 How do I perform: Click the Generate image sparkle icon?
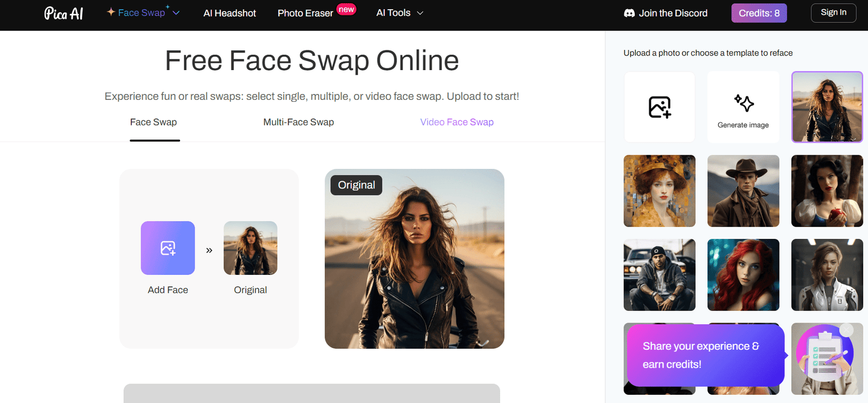[743, 103]
